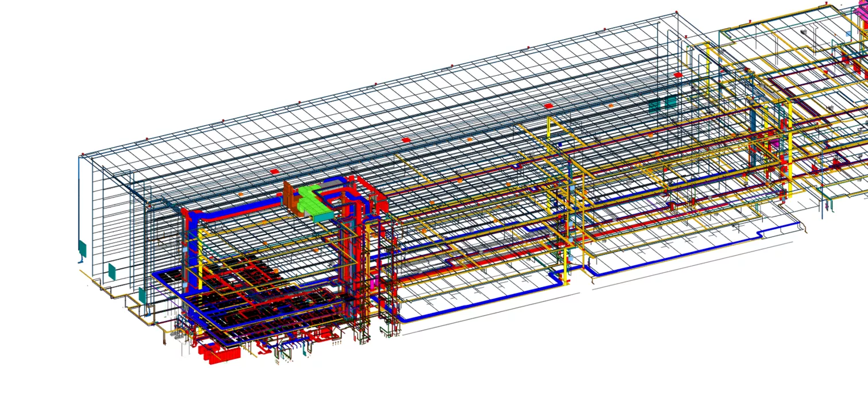Select the red vertical duct riser near center

tap(364, 241)
